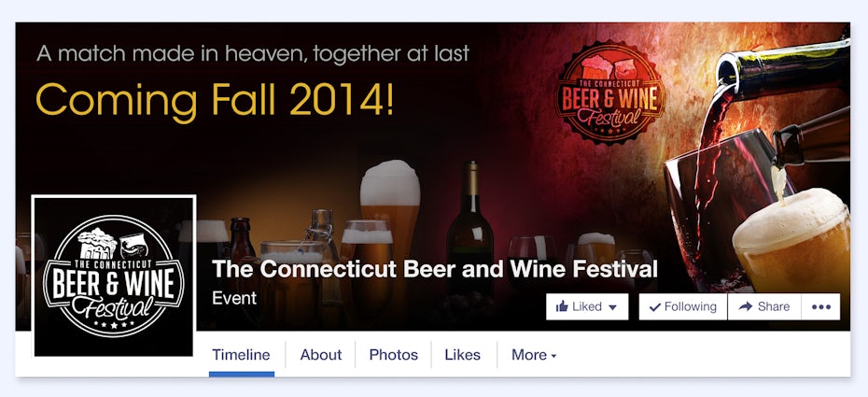Image resolution: width=868 pixels, height=397 pixels.
Task: Click The Connecticut Beer and Wine Festival title
Action: [x=435, y=270]
